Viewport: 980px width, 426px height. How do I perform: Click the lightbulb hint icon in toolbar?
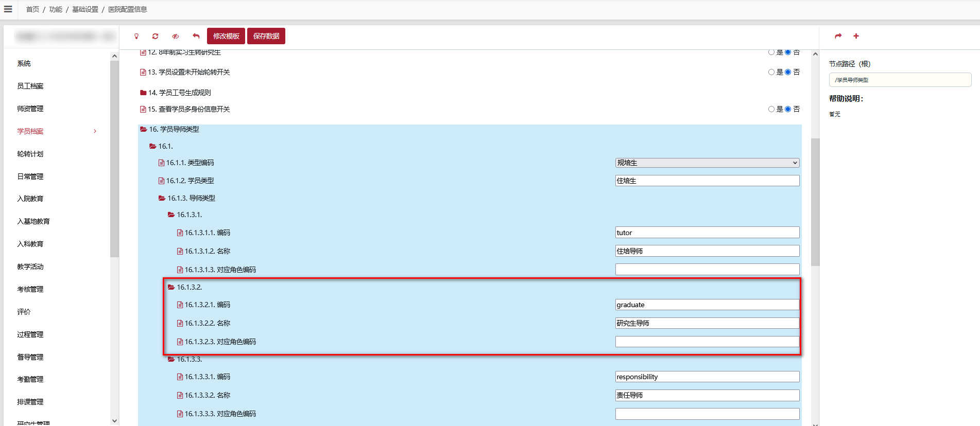coord(136,36)
